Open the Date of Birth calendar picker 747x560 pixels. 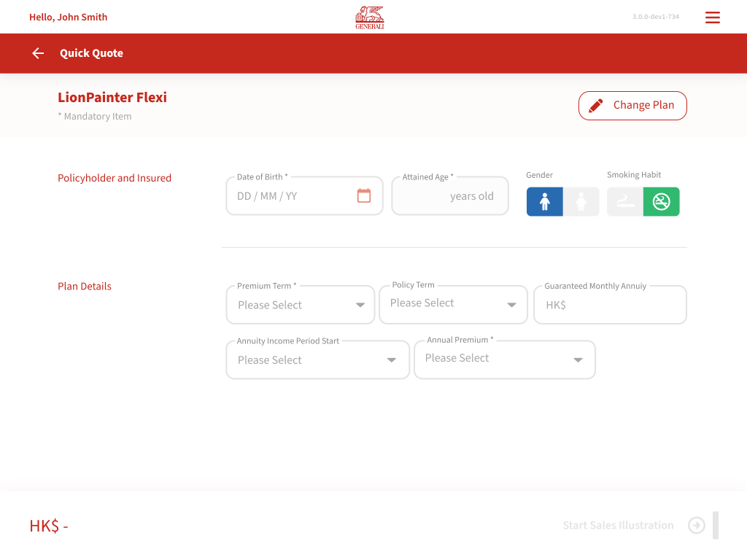click(x=364, y=195)
